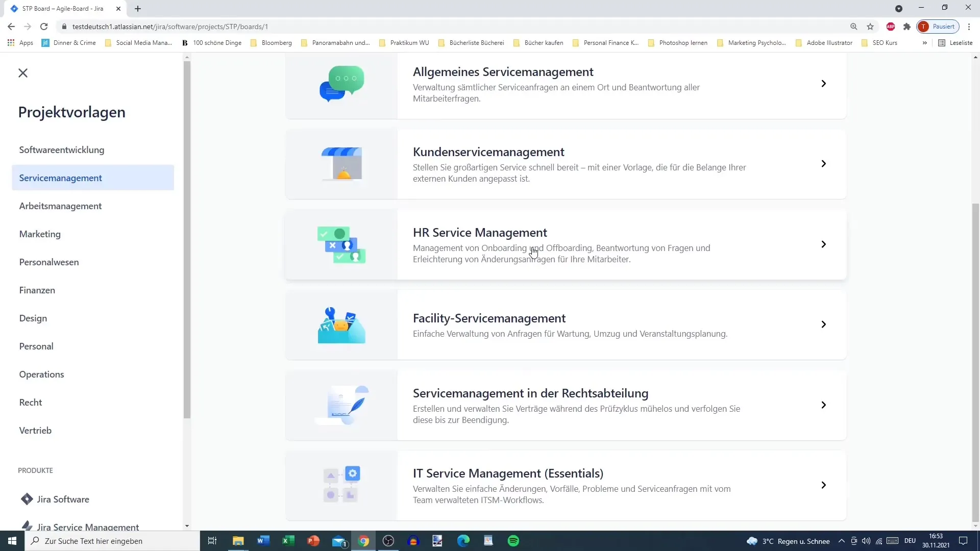Select the Personal category
980x551 pixels.
(x=93, y=346)
